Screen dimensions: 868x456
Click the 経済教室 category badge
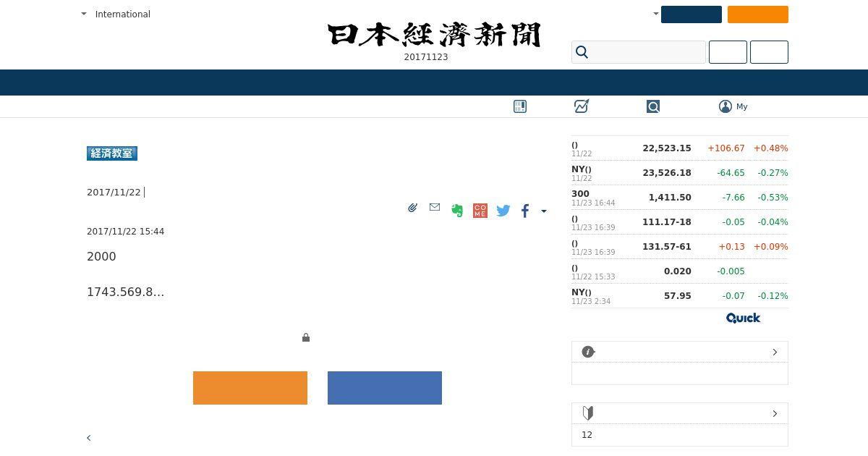point(112,153)
